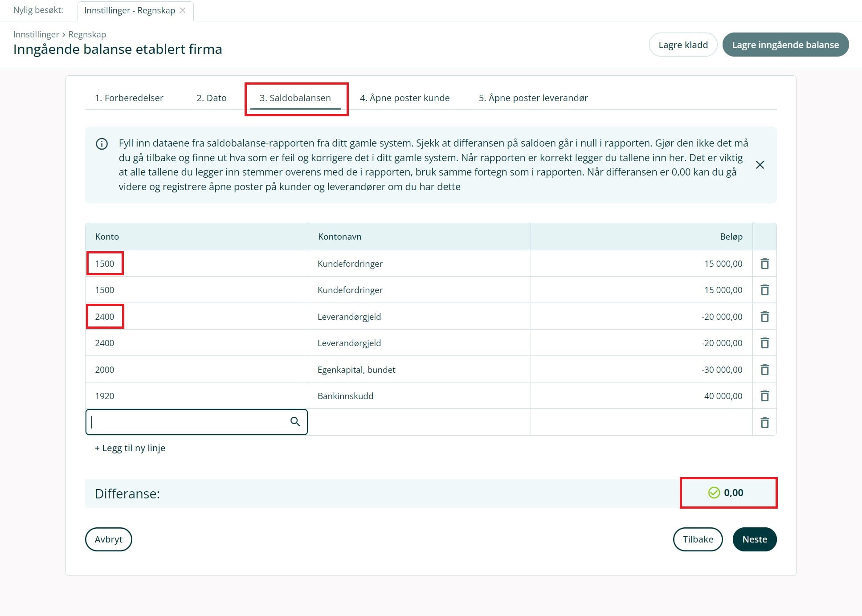862x616 pixels.
Task: Click the green checkmark beside Differanse 0,00
Action: click(x=714, y=493)
